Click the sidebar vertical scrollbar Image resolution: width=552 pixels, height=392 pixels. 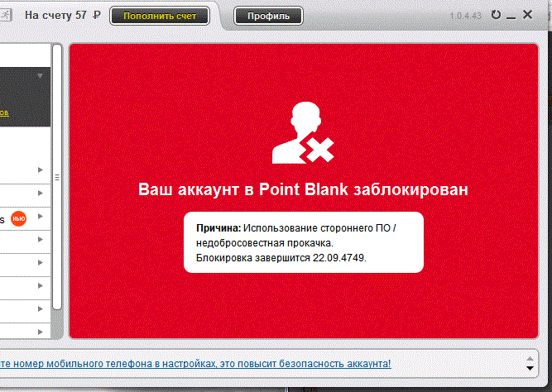[57, 177]
